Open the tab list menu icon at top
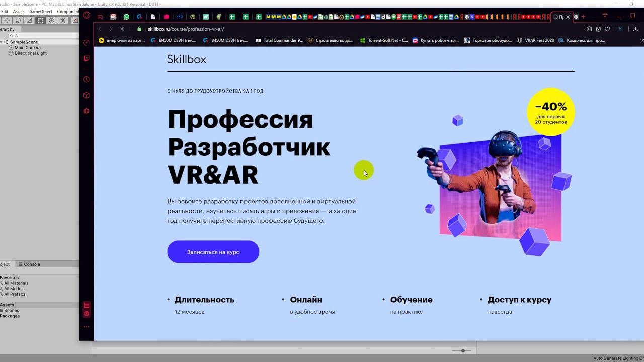Image resolution: width=644 pixels, height=362 pixels. coord(605,15)
